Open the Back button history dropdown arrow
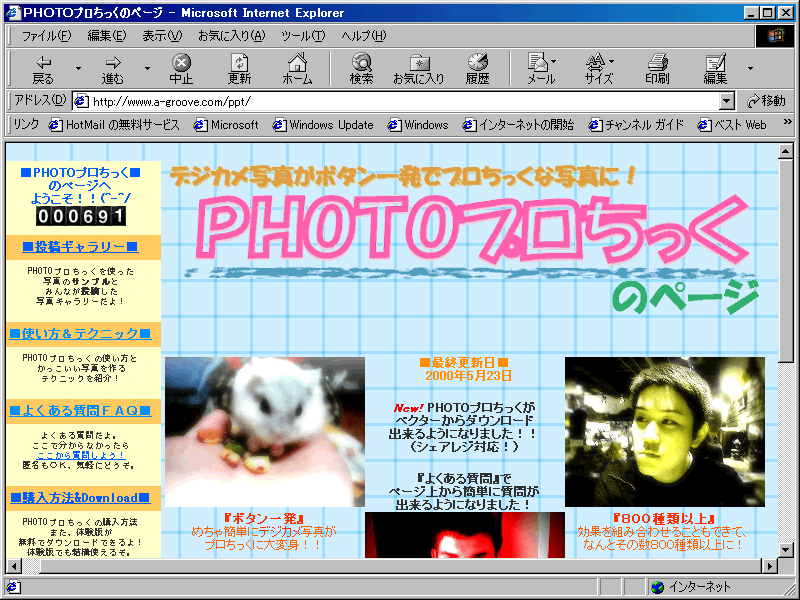 pyautogui.click(x=78, y=68)
